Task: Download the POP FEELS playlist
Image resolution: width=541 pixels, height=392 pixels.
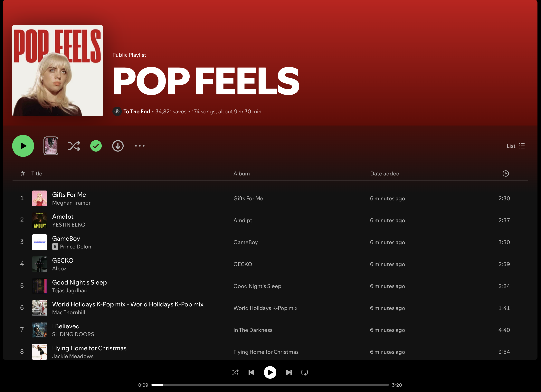Action: pos(118,146)
